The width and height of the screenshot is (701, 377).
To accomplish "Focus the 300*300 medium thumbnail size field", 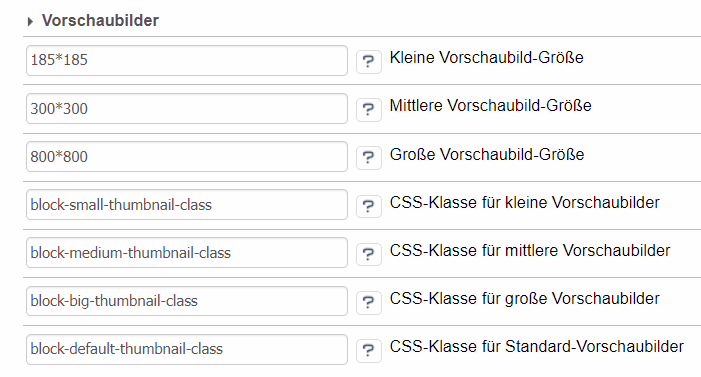I will (187, 109).
